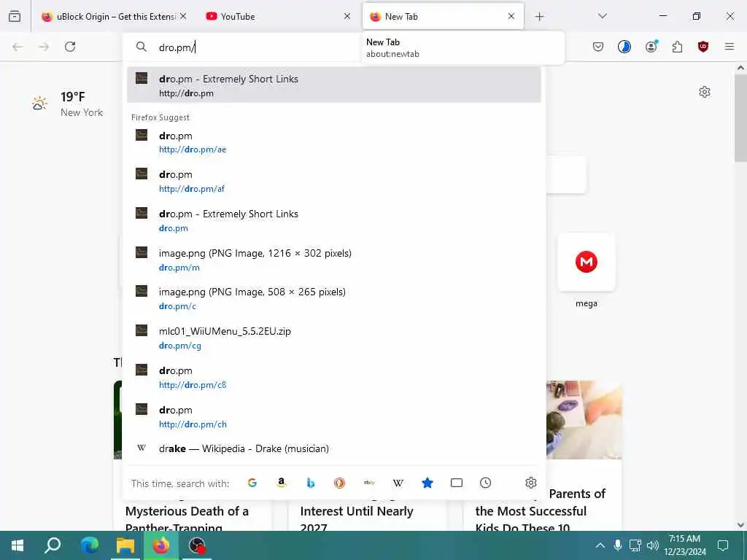Open Dark Reader extension icon
747x560 pixels.
click(624, 47)
